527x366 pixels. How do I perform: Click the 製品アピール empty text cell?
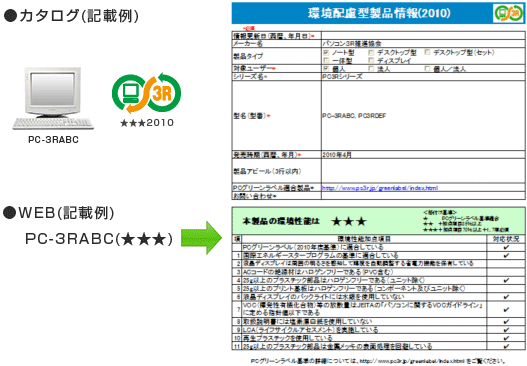click(x=423, y=171)
